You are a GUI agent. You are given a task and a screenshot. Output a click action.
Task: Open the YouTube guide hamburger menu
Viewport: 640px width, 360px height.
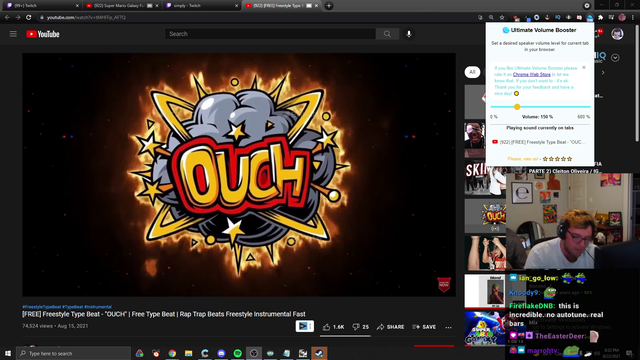point(13,34)
